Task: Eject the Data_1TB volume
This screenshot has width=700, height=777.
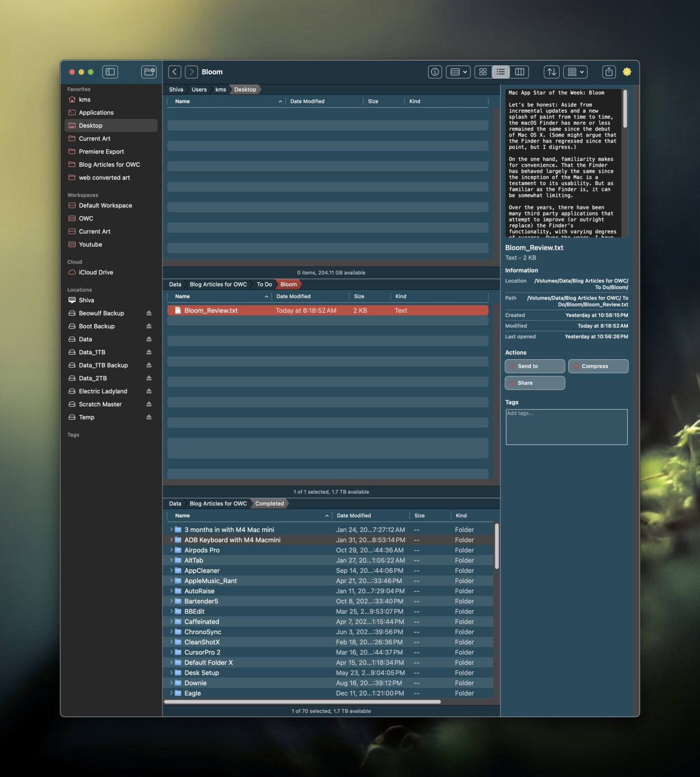Action: coord(149,352)
